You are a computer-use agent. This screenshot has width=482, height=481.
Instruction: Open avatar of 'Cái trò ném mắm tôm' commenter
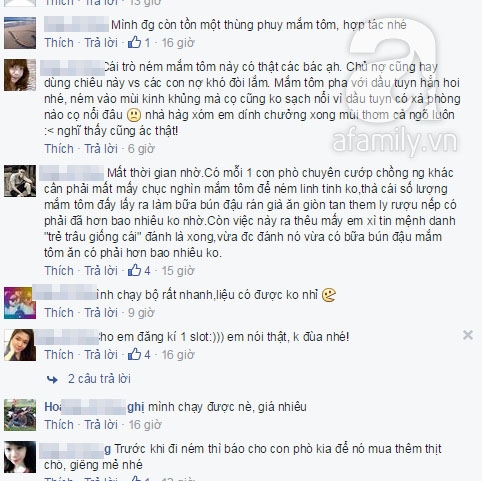coord(20,75)
